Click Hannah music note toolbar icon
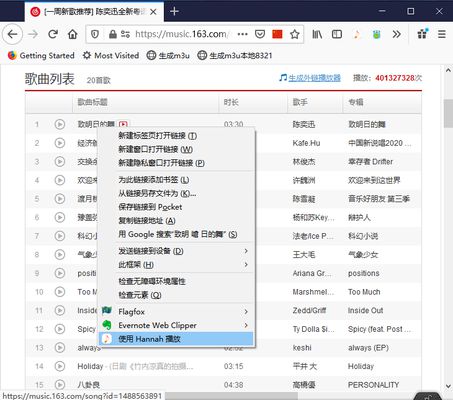 pyautogui.click(x=357, y=34)
